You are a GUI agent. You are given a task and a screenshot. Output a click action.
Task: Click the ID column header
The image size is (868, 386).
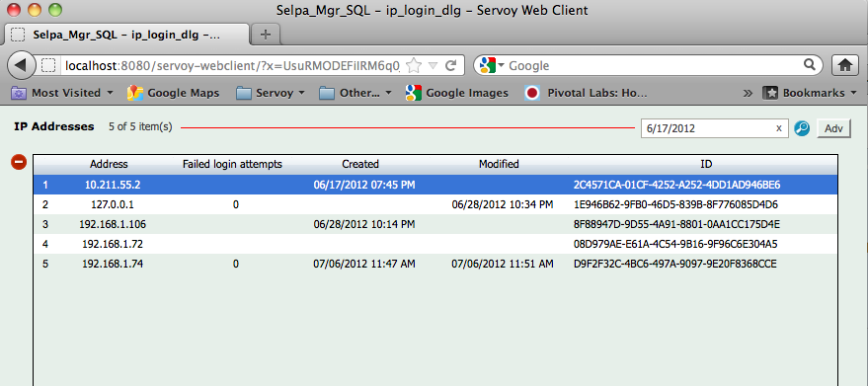(705, 164)
